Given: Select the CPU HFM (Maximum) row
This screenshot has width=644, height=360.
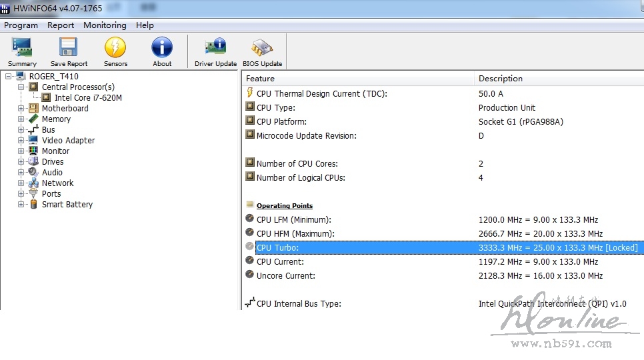Looking at the screenshot, I should [295, 234].
